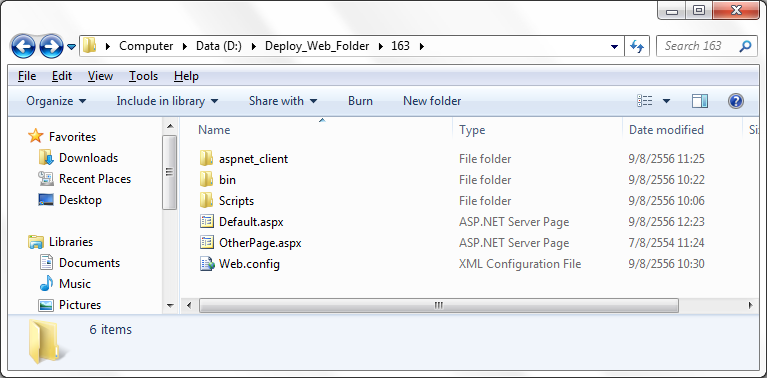Open the Help menu
The image size is (767, 378).
point(186,76)
